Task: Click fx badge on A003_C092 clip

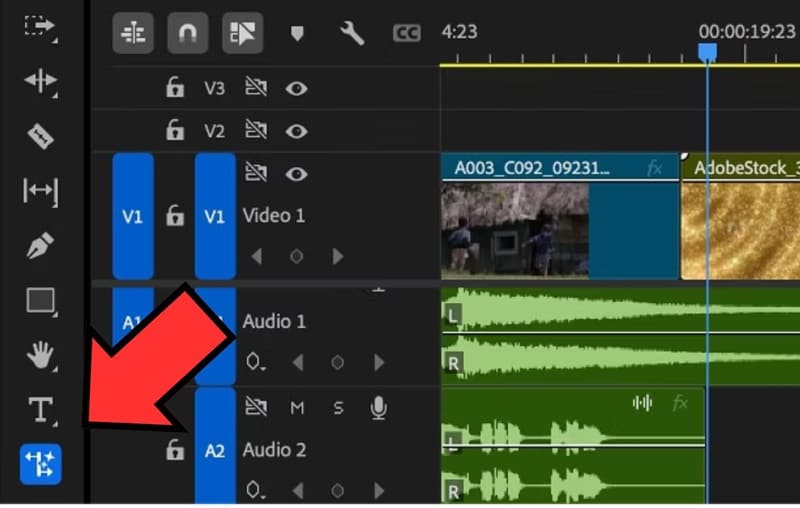Action: (x=655, y=168)
